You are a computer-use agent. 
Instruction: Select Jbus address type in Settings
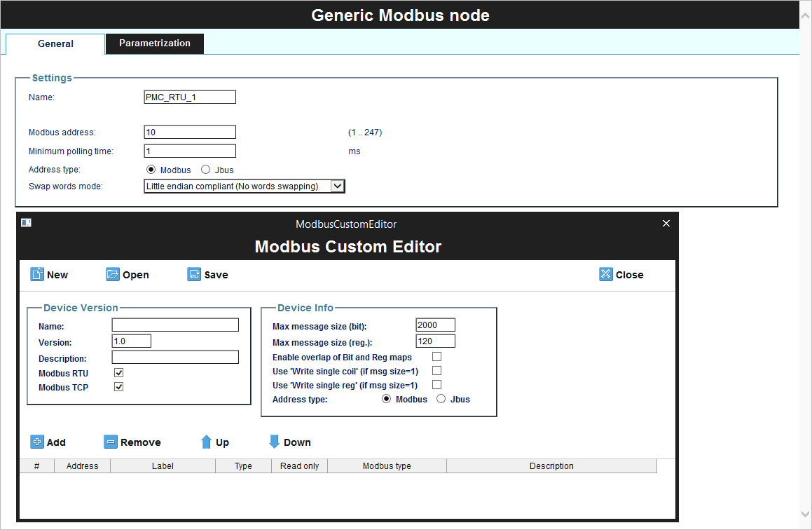tap(205, 169)
